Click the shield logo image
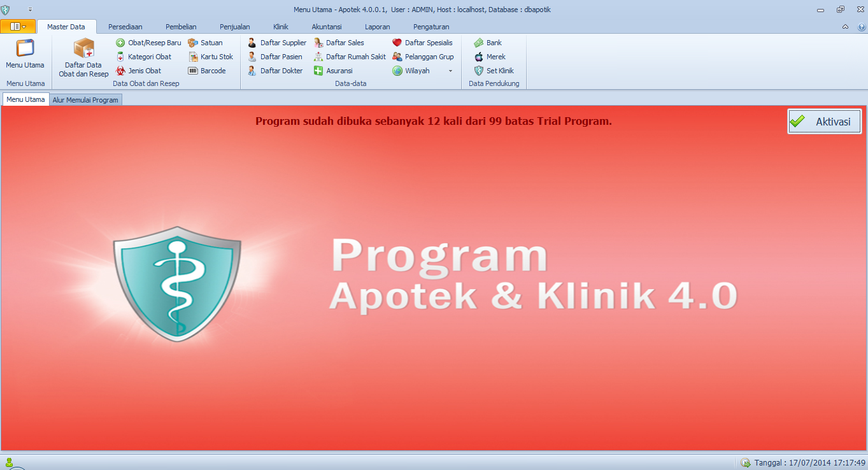Image resolution: width=868 pixels, height=470 pixels. (177, 283)
